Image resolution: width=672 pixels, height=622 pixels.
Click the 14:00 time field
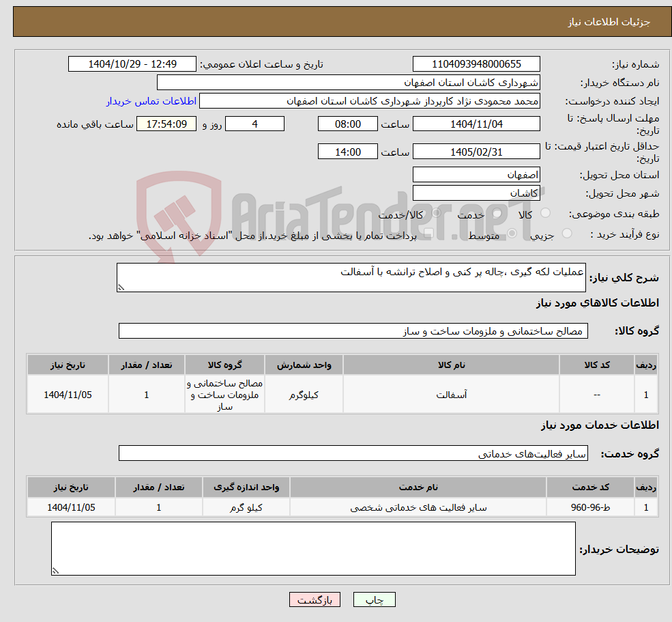click(348, 151)
